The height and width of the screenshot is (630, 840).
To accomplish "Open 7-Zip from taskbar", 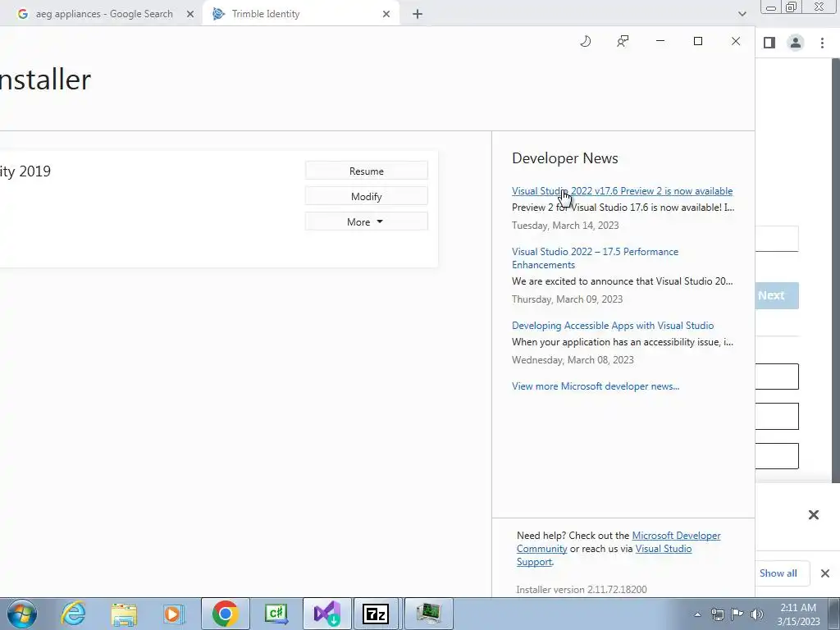I will tap(376, 614).
